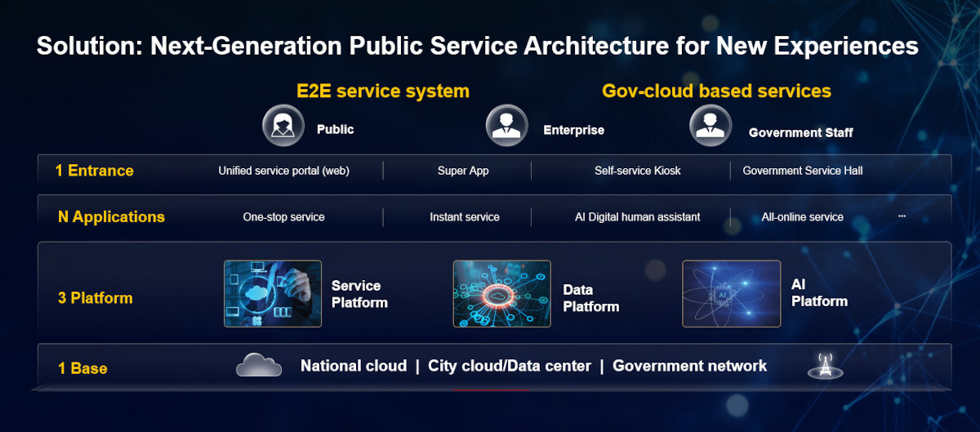Open the Service Platform thumbnail image
The height and width of the screenshot is (432, 980).
(x=273, y=294)
